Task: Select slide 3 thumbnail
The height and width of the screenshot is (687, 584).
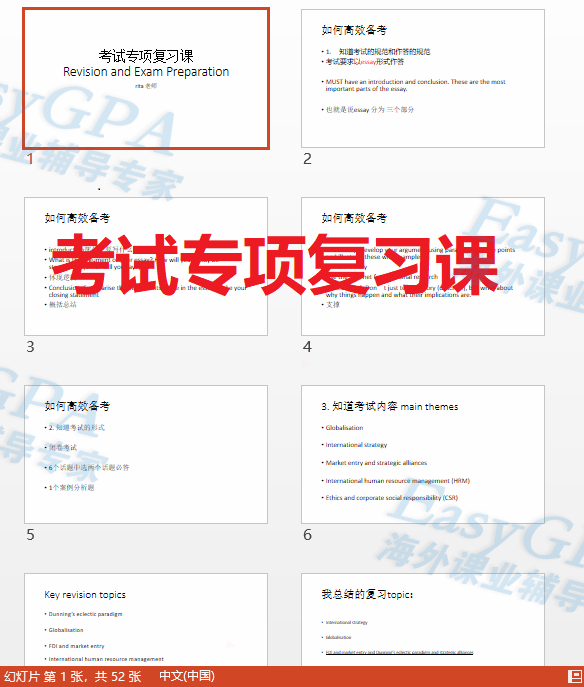Action: 146,266
